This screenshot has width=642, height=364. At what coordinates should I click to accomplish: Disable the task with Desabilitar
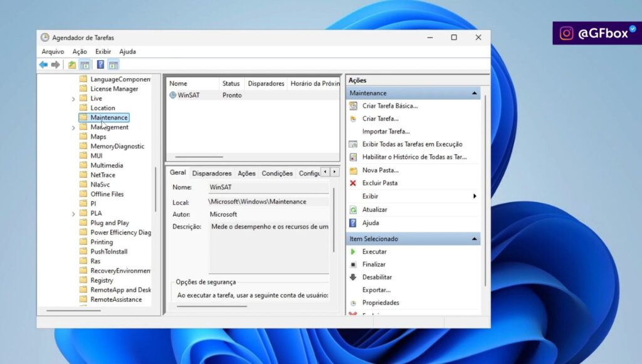click(377, 277)
